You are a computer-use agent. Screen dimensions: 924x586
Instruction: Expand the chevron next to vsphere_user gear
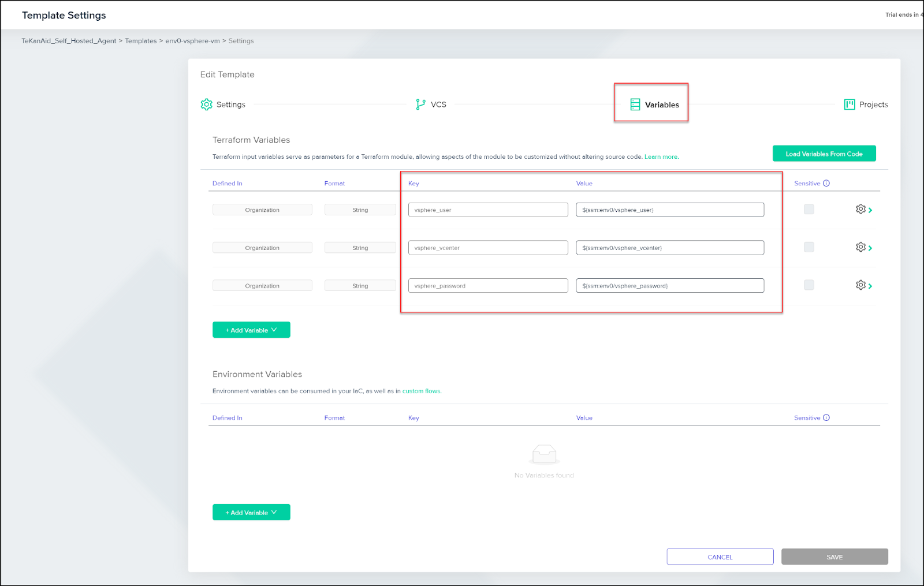870,210
